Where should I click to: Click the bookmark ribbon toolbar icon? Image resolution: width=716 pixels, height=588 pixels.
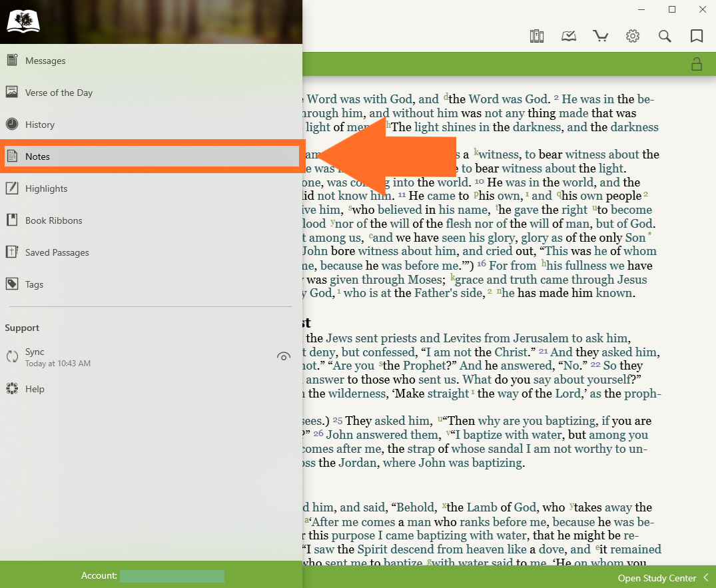coord(697,36)
